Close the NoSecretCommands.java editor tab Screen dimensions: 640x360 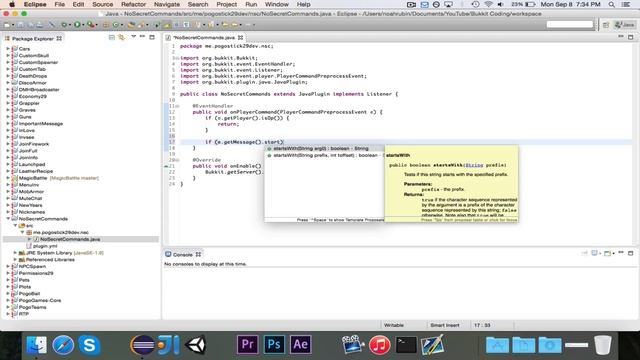(x=240, y=38)
